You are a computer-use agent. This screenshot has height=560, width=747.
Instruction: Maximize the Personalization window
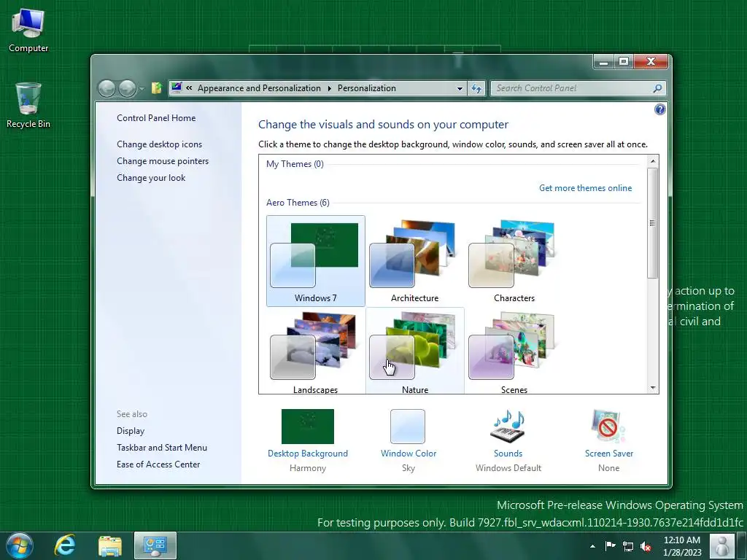click(624, 62)
